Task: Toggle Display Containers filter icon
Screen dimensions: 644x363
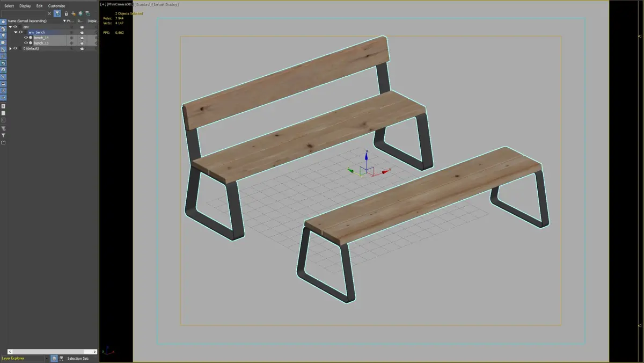Action: pyautogui.click(x=3, y=84)
